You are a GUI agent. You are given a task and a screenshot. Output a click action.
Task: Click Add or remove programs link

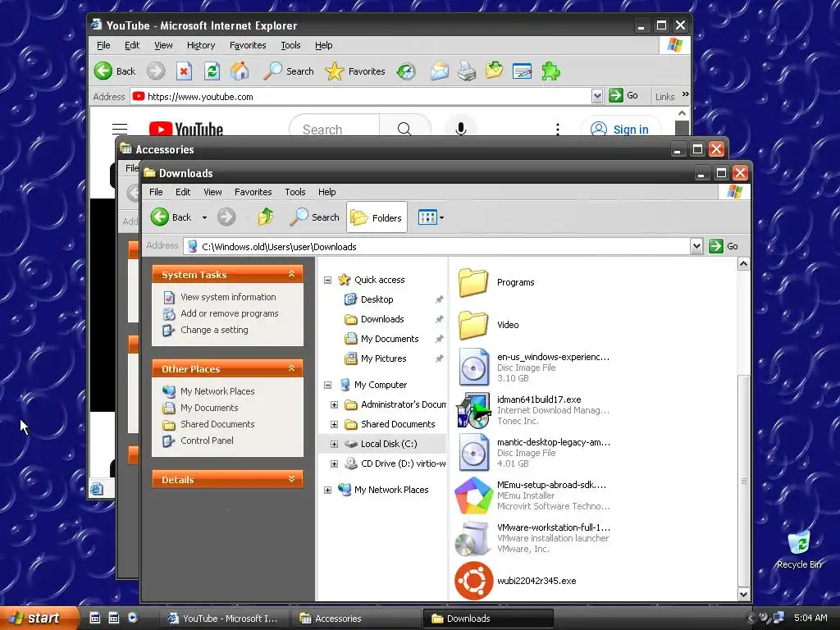click(x=230, y=313)
